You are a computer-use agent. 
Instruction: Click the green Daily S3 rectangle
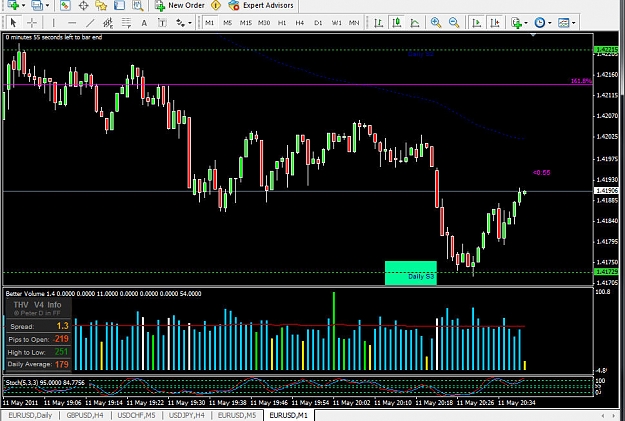[411, 273]
